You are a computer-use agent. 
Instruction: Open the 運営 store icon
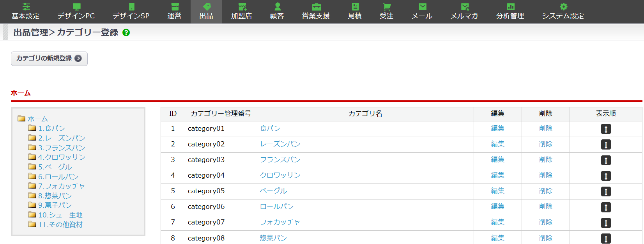(x=175, y=7)
